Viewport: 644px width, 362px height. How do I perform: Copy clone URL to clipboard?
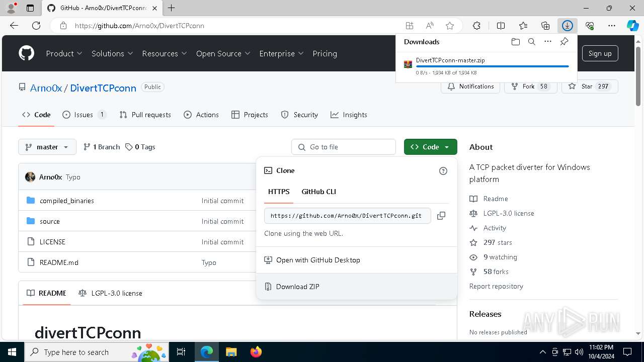(x=441, y=216)
